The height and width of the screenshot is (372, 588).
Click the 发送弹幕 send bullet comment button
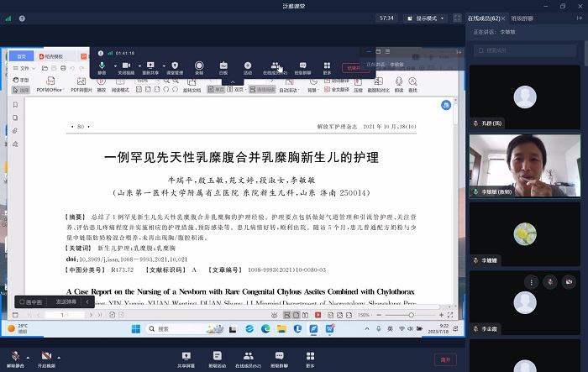pyautogui.click(x=66, y=301)
